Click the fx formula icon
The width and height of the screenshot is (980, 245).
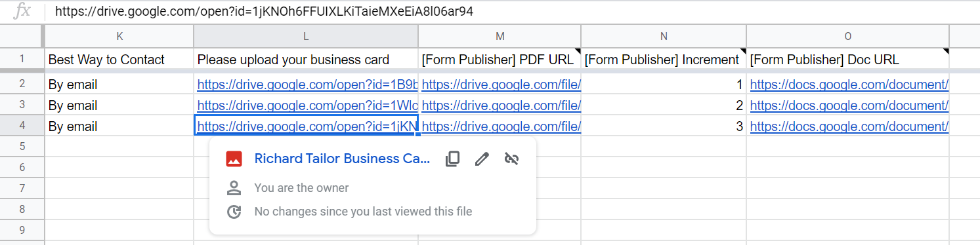click(22, 11)
